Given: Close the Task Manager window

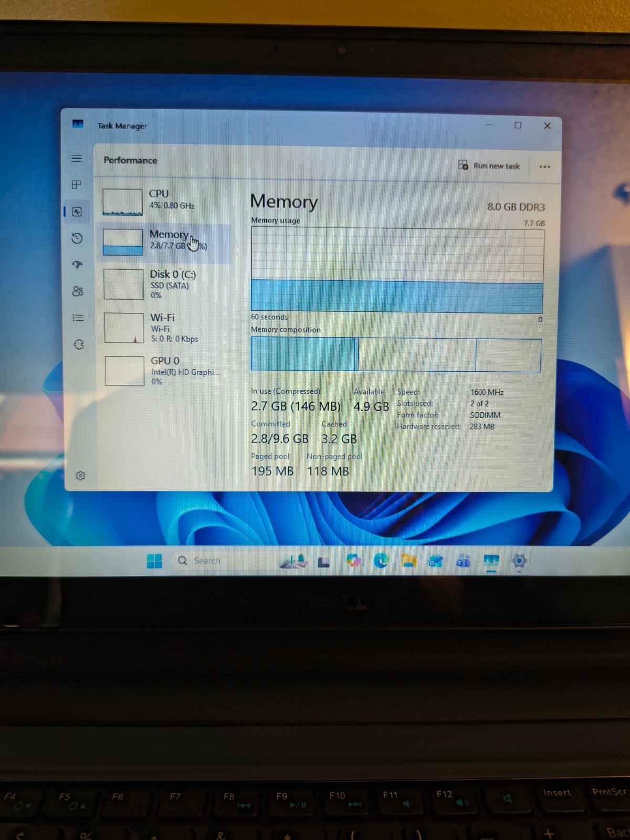Looking at the screenshot, I should (547, 125).
